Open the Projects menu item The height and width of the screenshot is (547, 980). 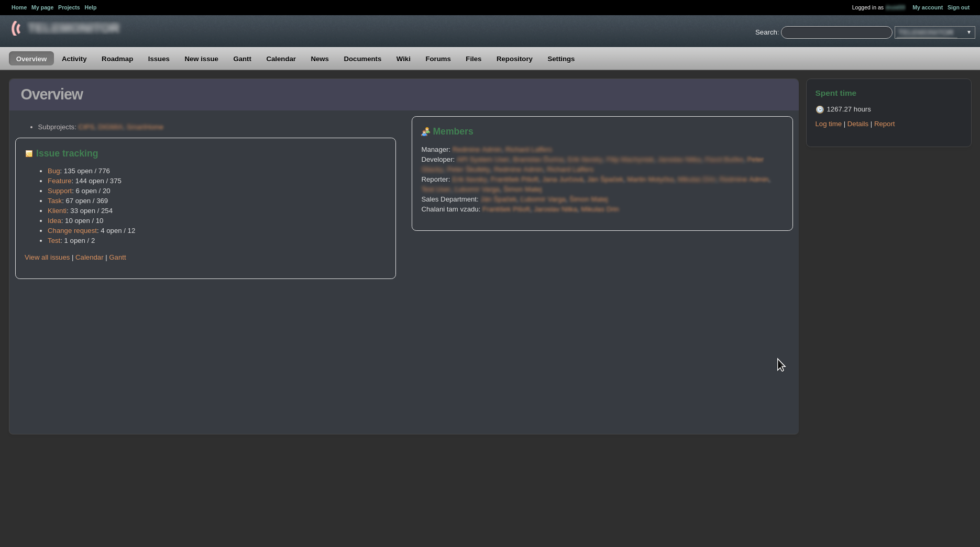(x=69, y=7)
